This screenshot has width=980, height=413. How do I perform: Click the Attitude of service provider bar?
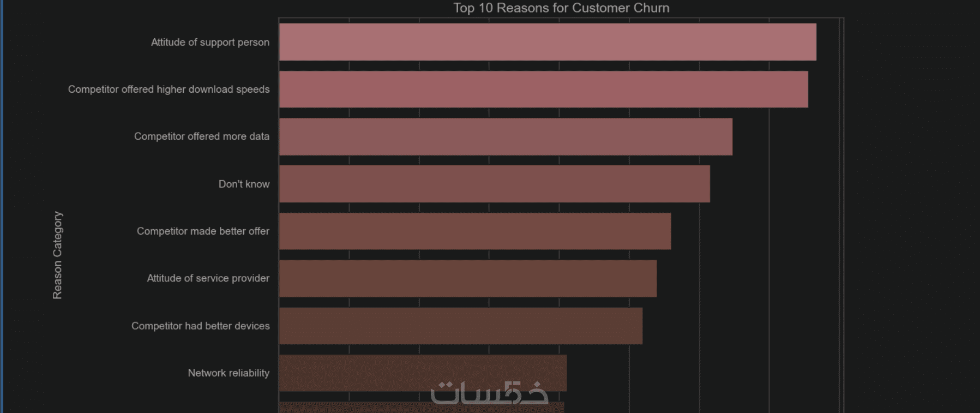click(x=467, y=278)
